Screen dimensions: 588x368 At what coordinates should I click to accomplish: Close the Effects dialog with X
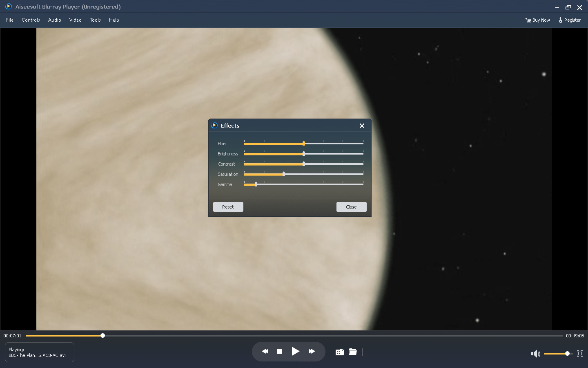pyautogui.click(x=362, y=126)
